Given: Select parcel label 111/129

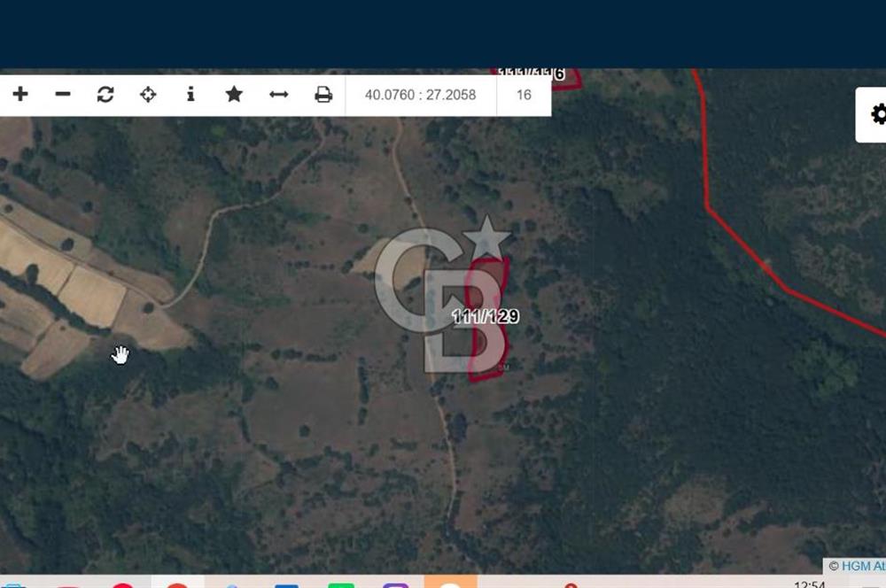Looking at the screenshot, I should click(486, 316).
